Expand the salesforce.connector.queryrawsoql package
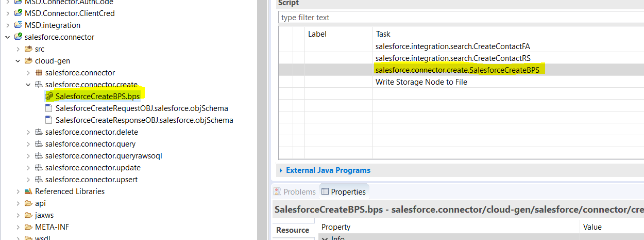This screenshot has width=644, height=240. click(28, 155)
